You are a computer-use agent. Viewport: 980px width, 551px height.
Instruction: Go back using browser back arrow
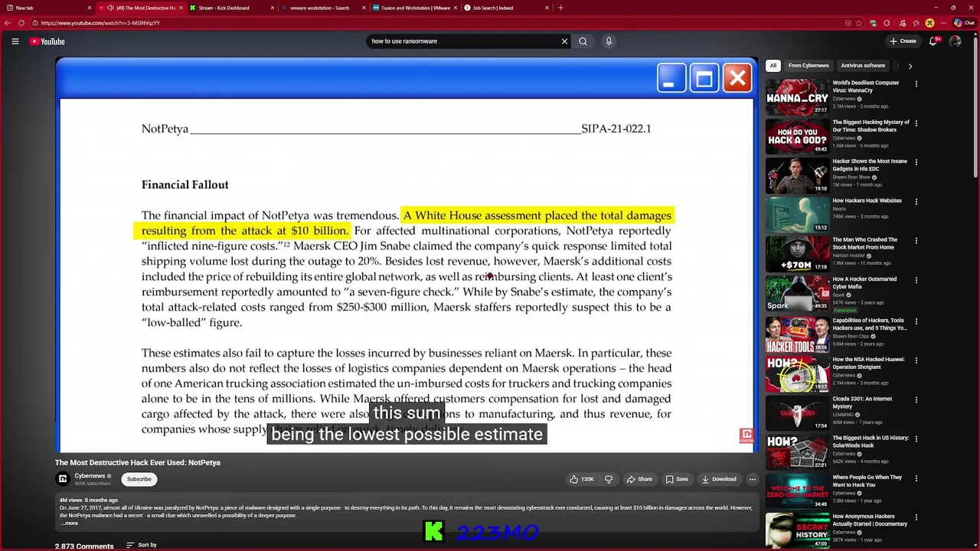pyautogui.click(x=8, y=23)
